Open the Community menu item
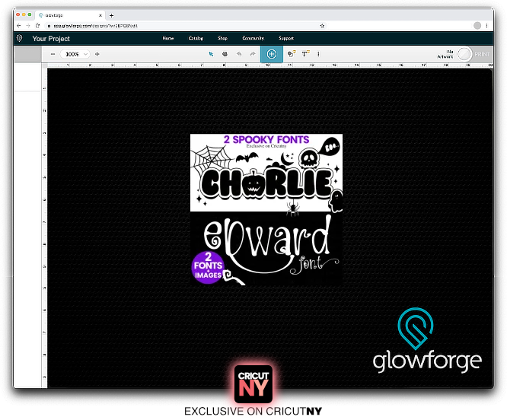The image size is (507, 420). coord(253,38)
